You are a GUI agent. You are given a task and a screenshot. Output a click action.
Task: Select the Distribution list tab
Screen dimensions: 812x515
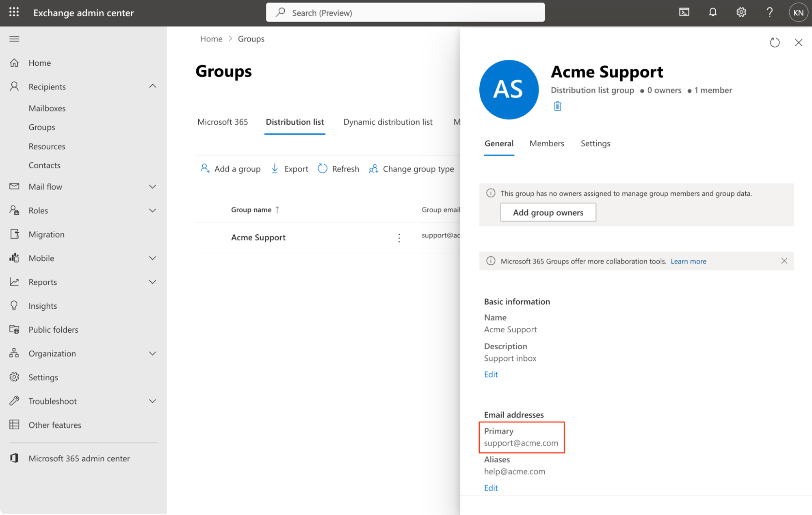tap(295, 122)
